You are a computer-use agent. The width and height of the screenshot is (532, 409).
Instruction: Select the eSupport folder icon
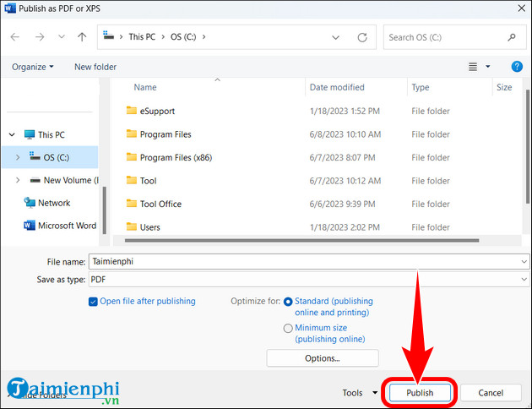pyautogui.click(x=131, y=110)
